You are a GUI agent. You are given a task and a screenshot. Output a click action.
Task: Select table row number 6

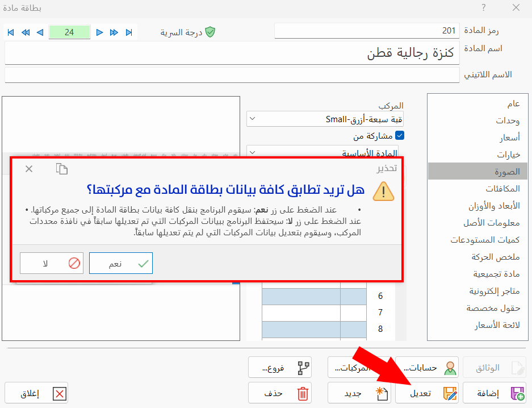[x=380, y=296]
